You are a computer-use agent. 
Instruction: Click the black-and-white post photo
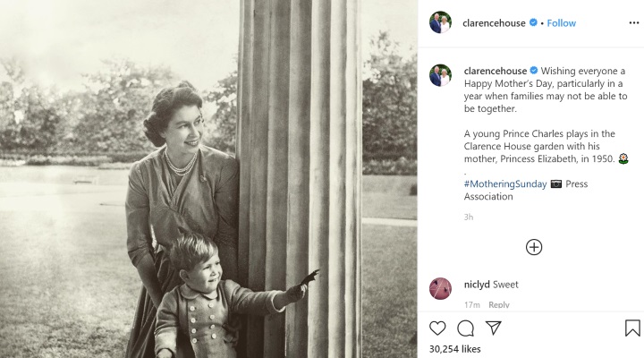tap(208, 179)
